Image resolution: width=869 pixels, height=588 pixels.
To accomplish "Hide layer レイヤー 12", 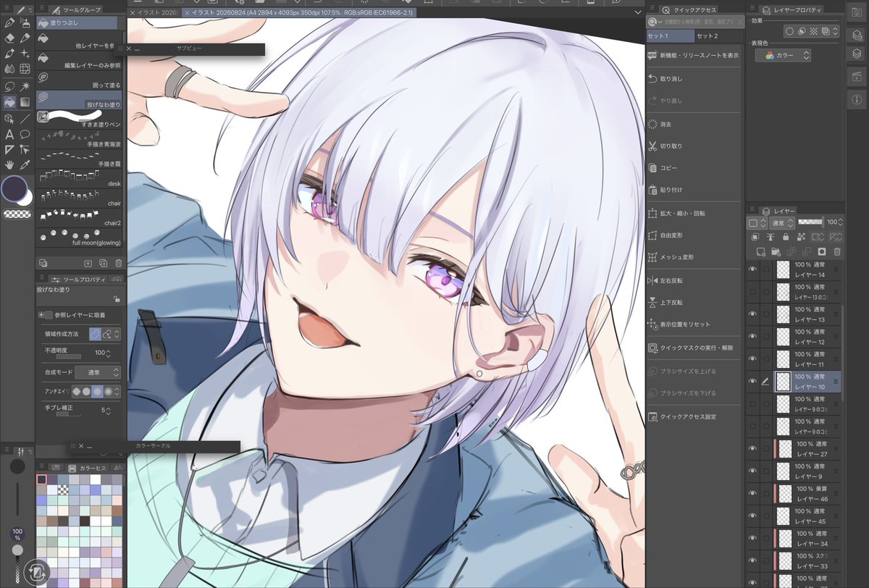I will [752, 337].
